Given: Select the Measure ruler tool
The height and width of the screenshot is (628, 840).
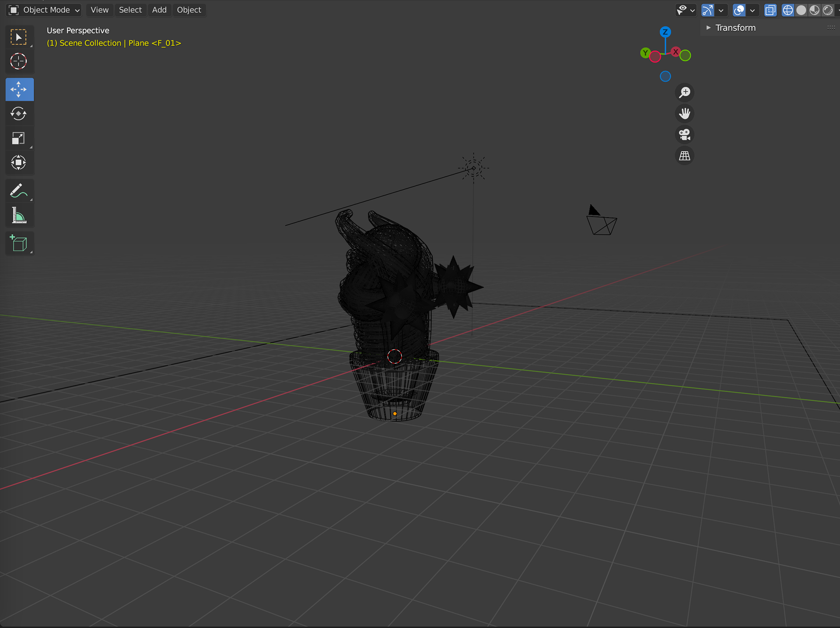Looking at the screenshot, I should (x=19, y=216).
